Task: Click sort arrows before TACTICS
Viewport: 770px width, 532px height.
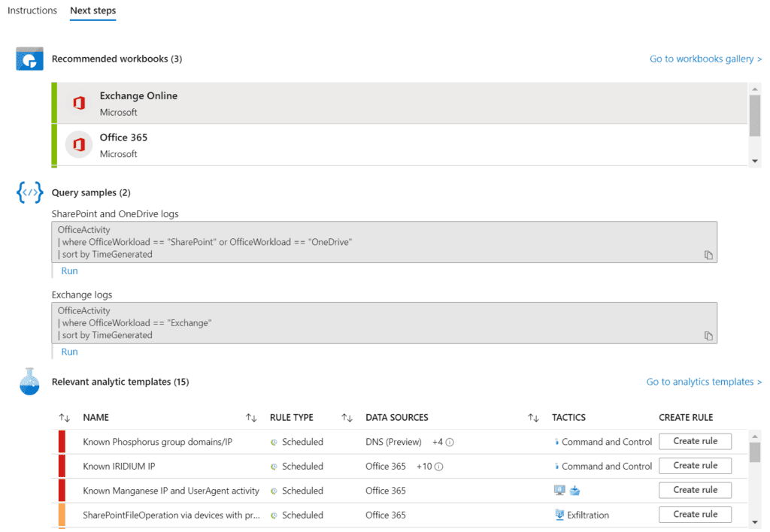Action: pos(533,418)
